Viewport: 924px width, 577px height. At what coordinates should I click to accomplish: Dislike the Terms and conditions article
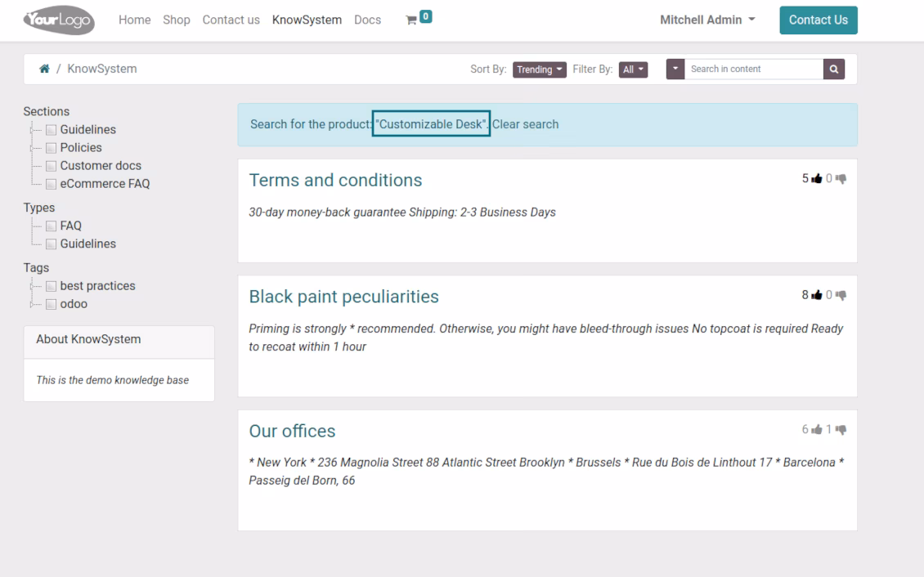841,178
